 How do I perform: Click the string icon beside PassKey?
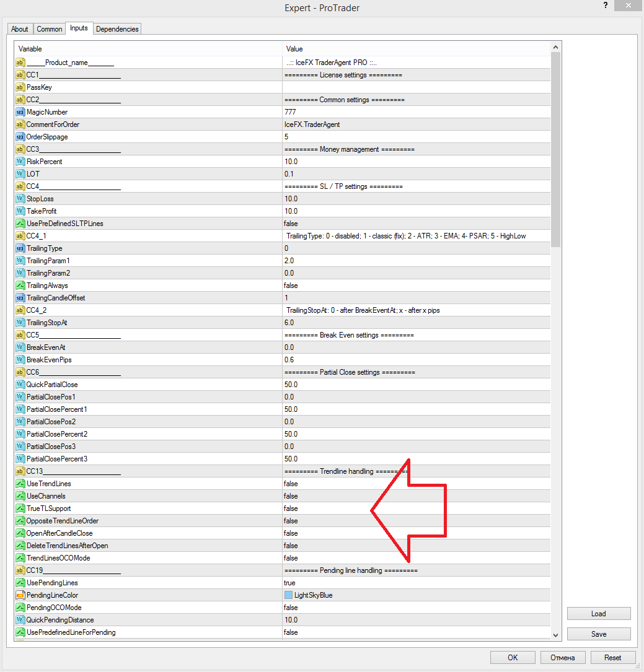pyautogui.click(x=20, y=87)
